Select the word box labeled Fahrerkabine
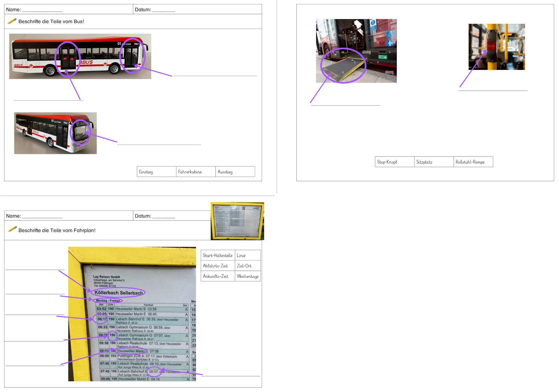The width and height of the screenshot is (559, 392). (196, 172)
